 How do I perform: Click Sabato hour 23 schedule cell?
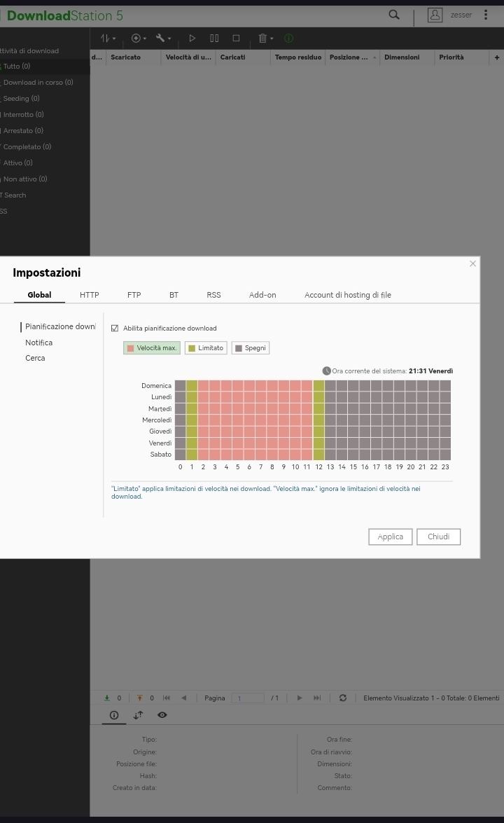445,455
